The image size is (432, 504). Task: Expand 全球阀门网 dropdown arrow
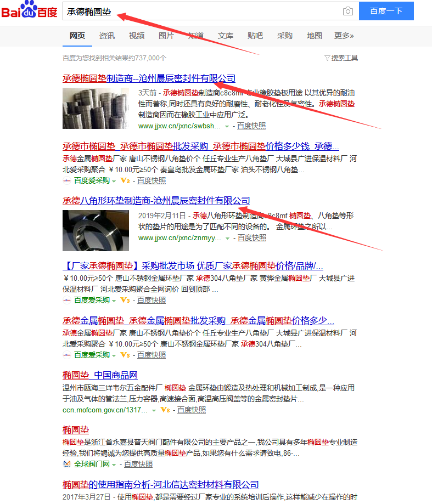[x=114, y=465]
